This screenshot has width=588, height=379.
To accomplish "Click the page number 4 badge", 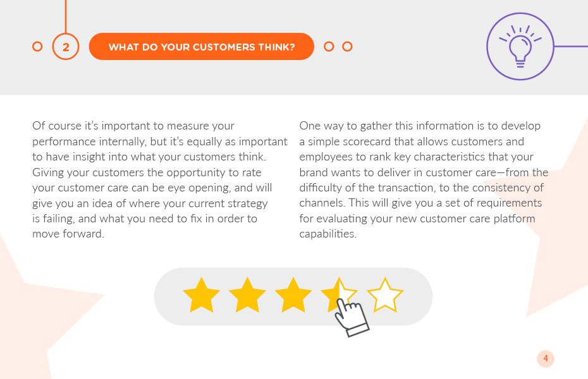I will (x=546, y=358).
